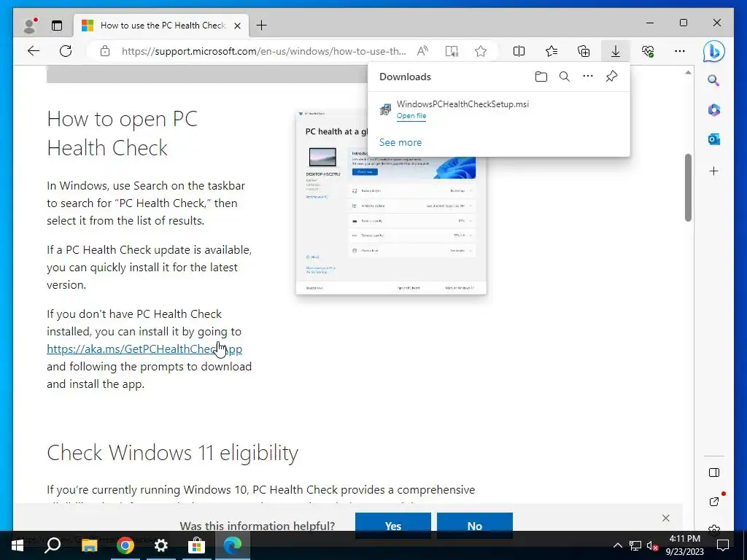Open taskbar Search
747x560 pixels.
53,545
